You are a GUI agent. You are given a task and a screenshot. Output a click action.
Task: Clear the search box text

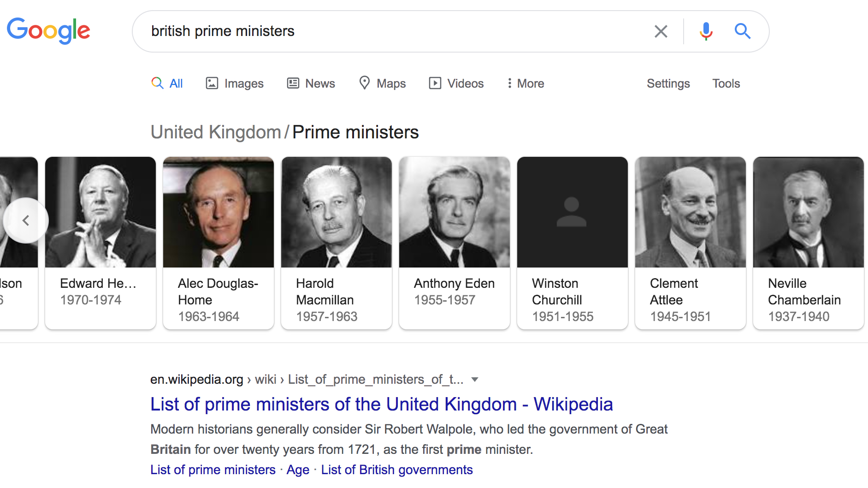point(661,31)
